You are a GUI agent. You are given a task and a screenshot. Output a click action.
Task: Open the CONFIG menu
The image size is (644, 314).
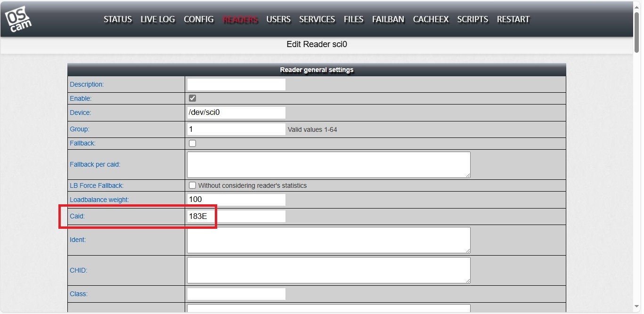(198, 19)
